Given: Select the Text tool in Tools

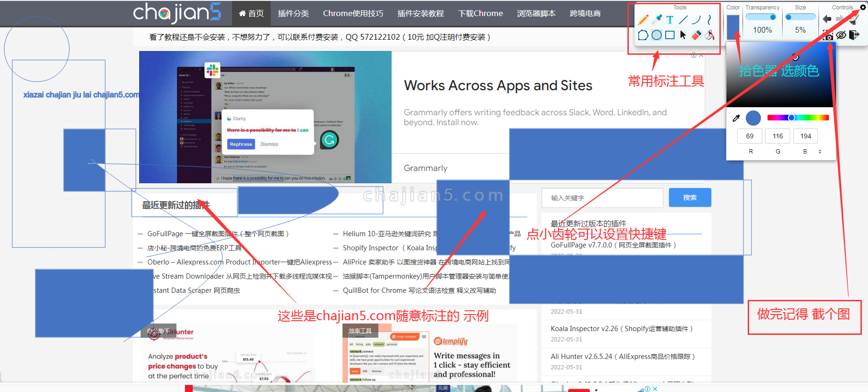Looking at the screenshot, I should coord(670,20).
